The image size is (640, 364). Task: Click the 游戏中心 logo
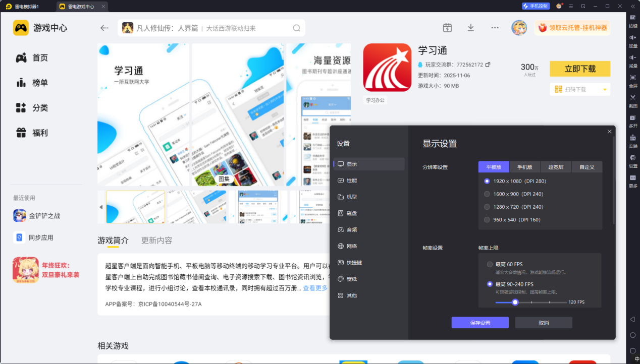(21, 28)
